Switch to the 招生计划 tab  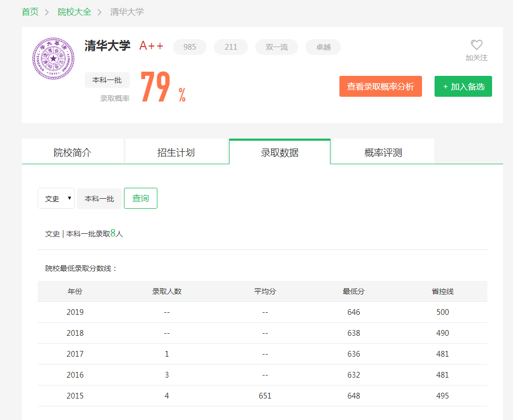176,152
